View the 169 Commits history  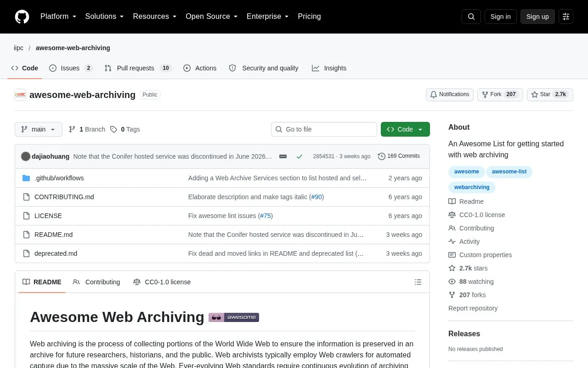[x=399, y=156]
